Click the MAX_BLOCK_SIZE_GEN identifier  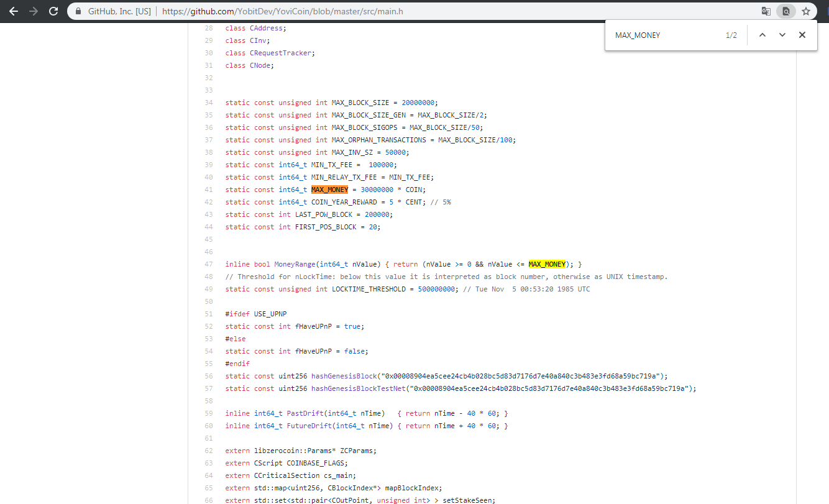coord(370,115)
